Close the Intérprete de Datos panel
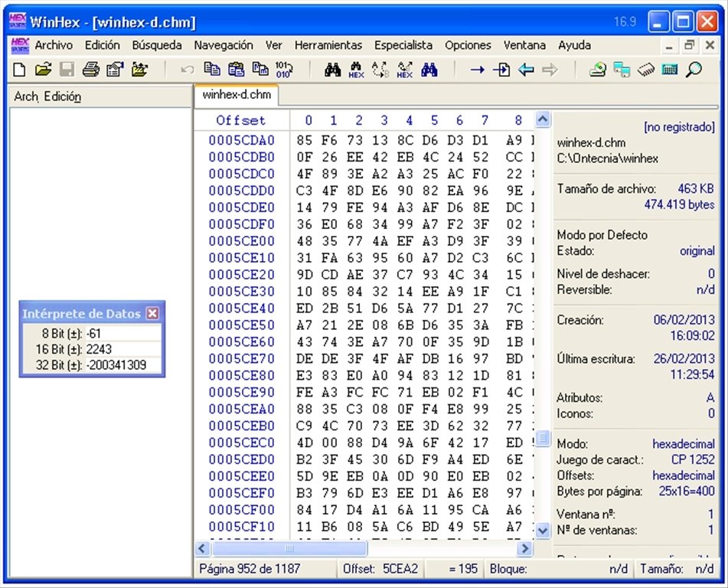Screen dimensions: 728x588 (x=152, y=313)
